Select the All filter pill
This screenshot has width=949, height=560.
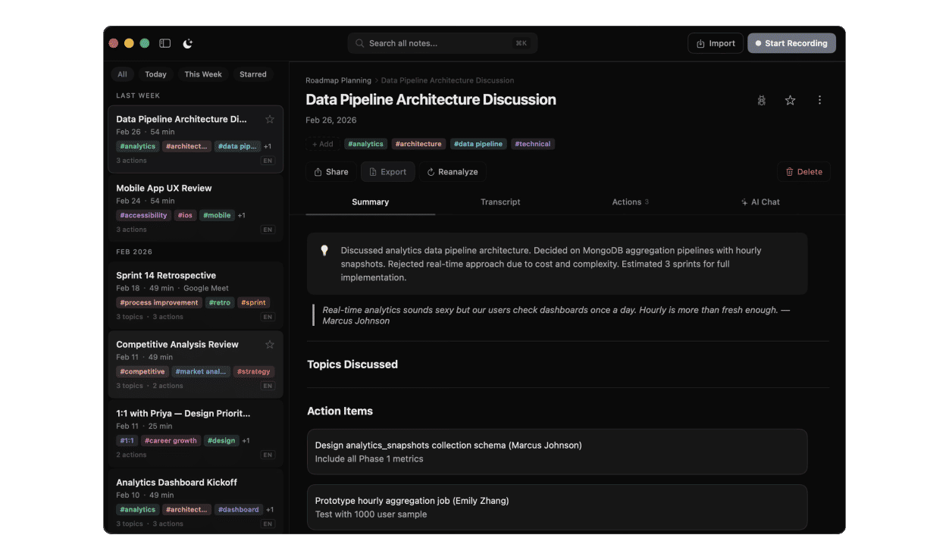click(x=122, y=74)
